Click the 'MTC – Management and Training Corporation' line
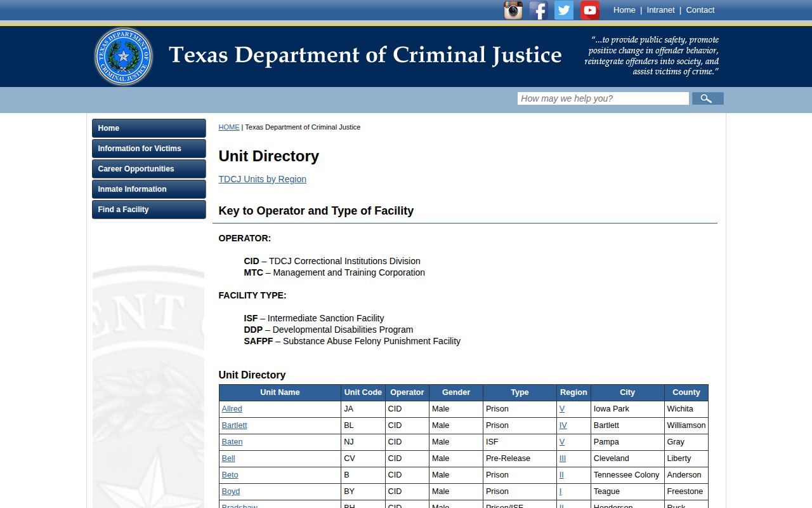 pyautogui.click(x=334, y=272)
